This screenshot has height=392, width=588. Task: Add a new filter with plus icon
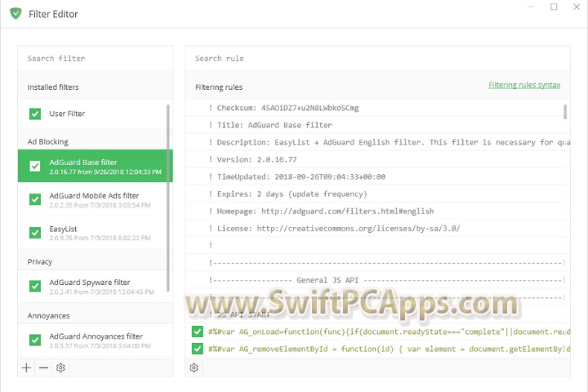point(27,367)
